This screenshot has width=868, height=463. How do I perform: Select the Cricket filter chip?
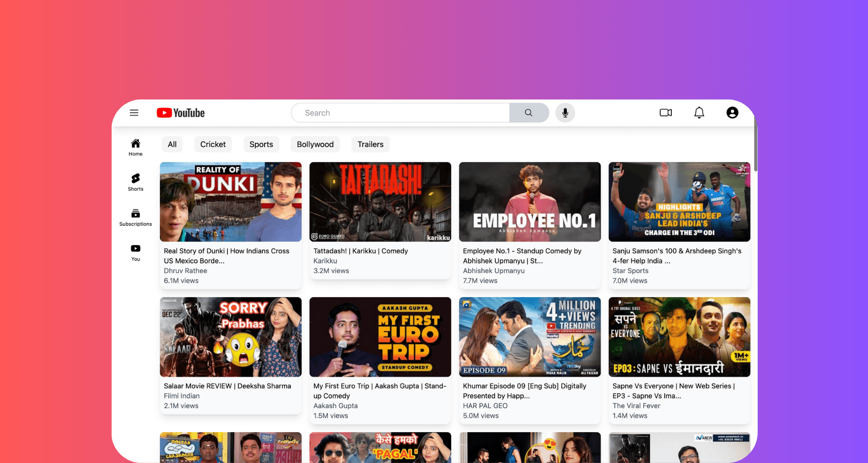[213, 144]
